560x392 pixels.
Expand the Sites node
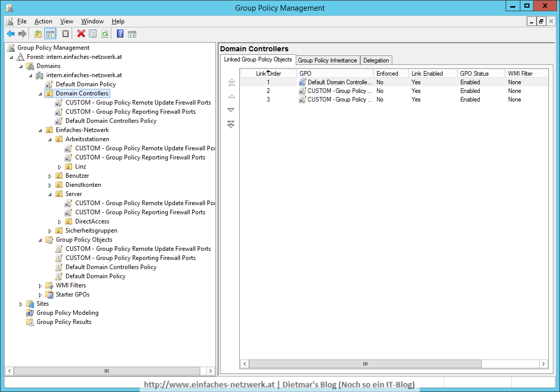21,304
